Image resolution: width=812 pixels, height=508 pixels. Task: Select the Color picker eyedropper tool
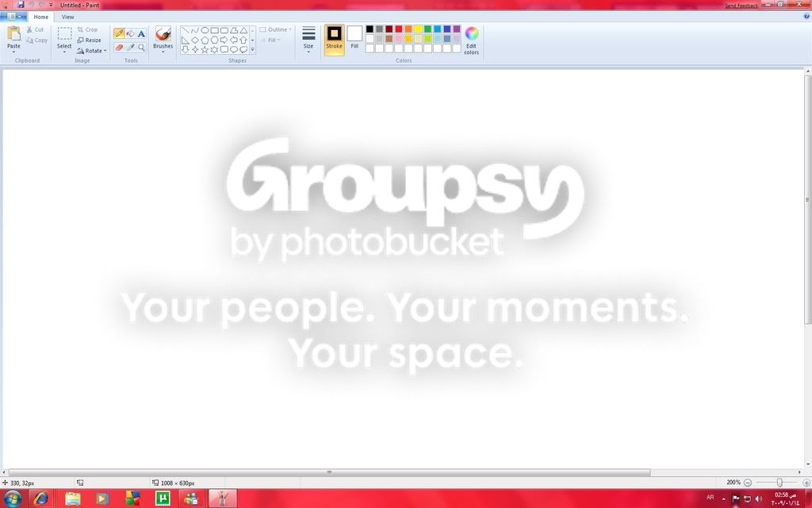131,47
